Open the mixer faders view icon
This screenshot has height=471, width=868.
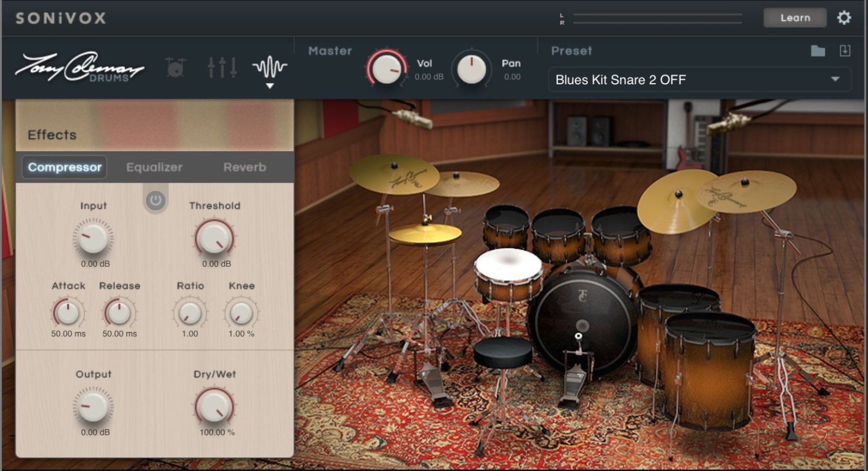pyautogui.click(x=222, y=67)
